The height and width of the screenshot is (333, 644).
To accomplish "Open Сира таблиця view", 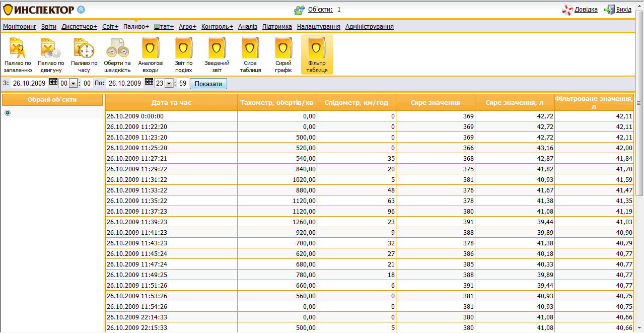I will coord(250,55).
